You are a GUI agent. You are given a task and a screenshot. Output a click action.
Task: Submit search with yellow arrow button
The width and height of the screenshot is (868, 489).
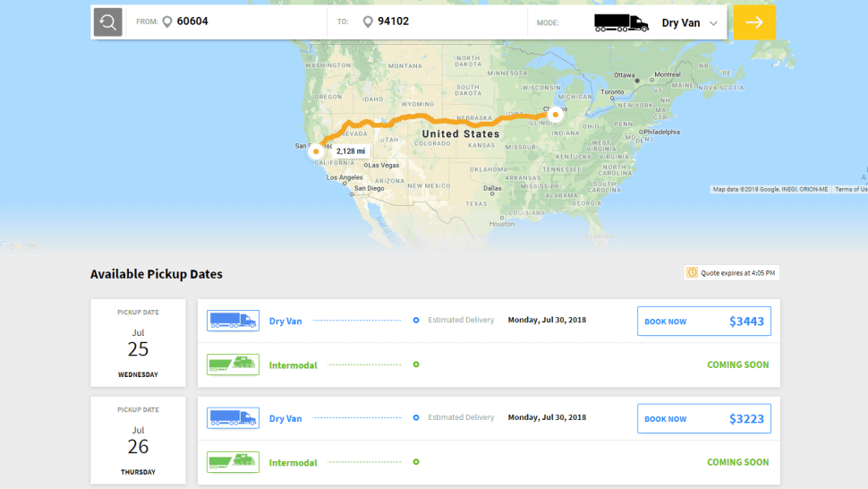[754, 22]
